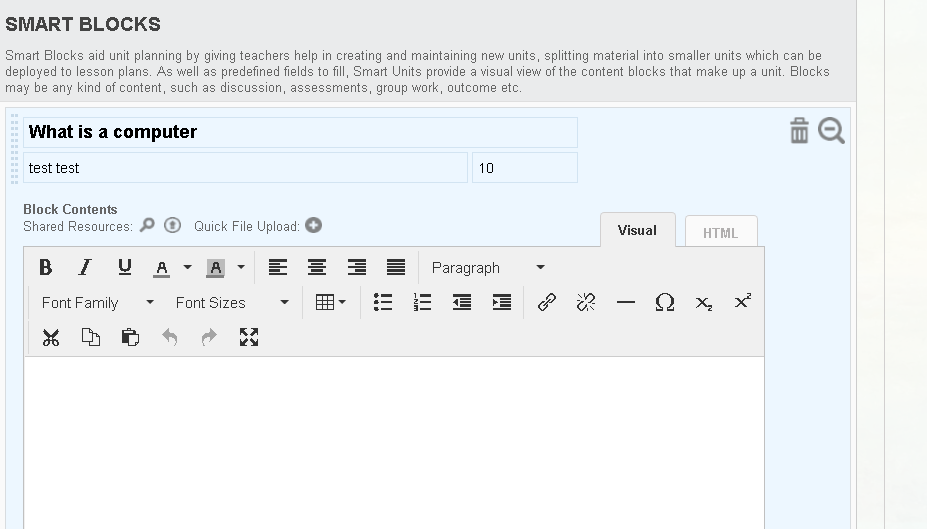Toggle underline formatting
Image resolution: width=927 pixels, height=529 pixels.
coord(124,268)
